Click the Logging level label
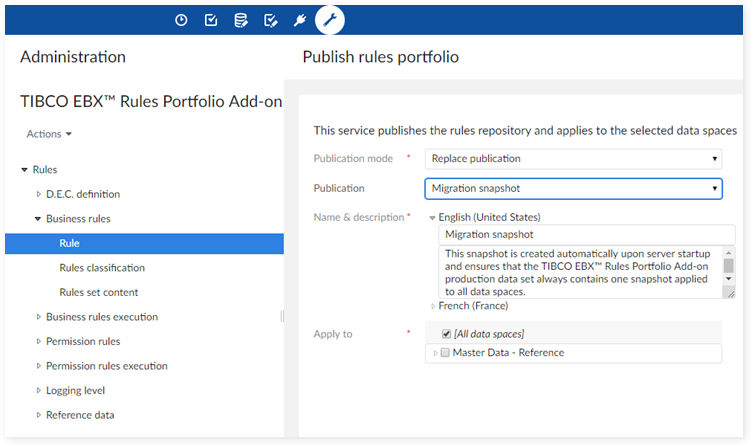The height and width of the screenshot is (446, 752). pyautogui.click(x=75, y=390)
